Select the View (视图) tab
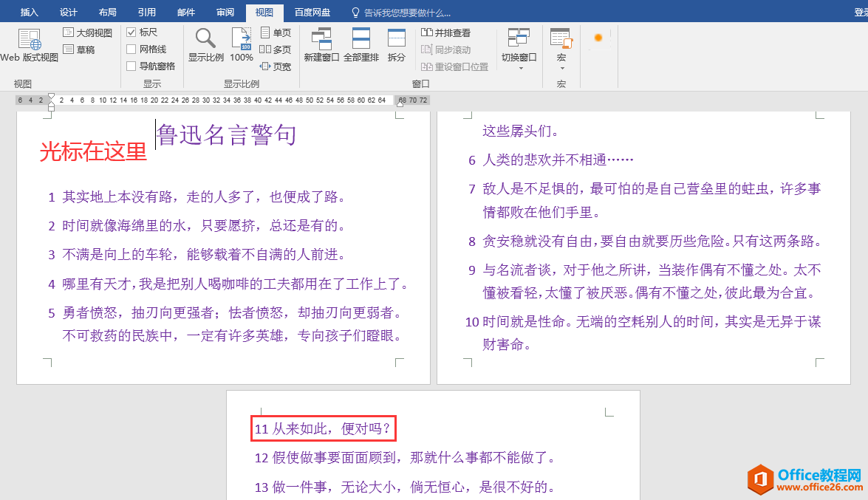868x500 pixels. tap(264, 12)
